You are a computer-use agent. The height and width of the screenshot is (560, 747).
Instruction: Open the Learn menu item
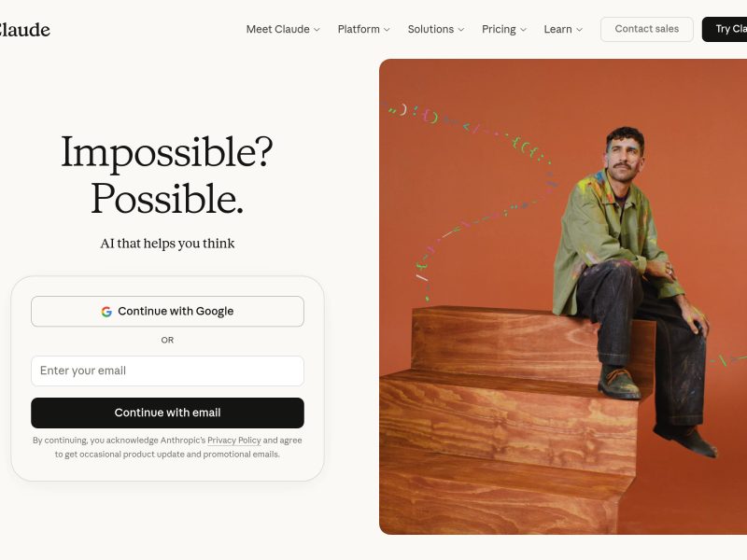point(563,29)
